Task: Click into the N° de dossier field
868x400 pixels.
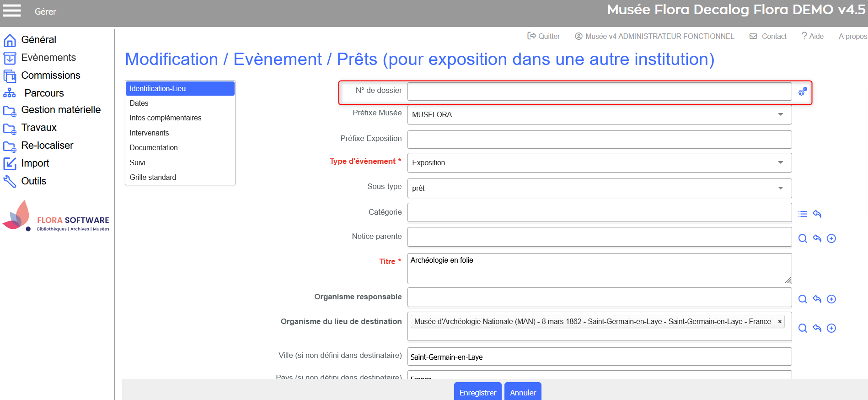Action: (599, 92)
